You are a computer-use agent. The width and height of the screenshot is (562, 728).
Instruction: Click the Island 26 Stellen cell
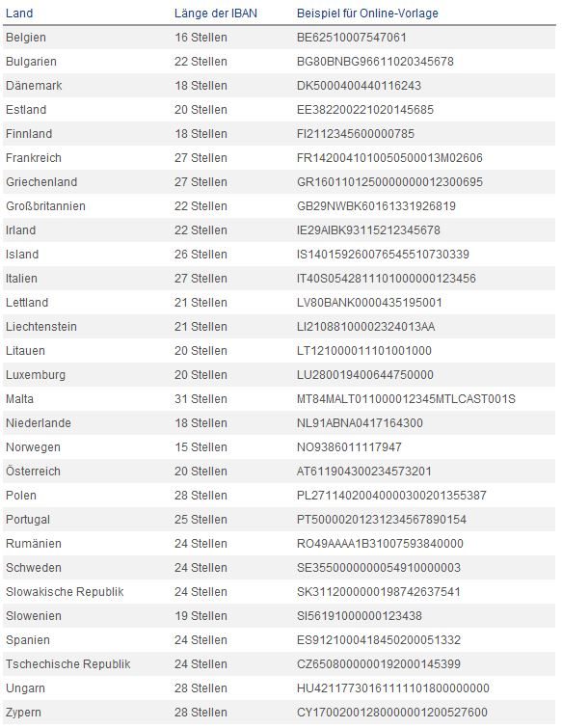[x=201, y=255]
